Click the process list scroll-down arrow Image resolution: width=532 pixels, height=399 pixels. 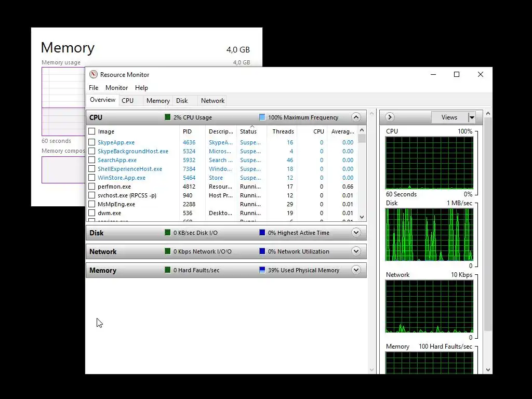pyautogui.click(x=362, y=217)
